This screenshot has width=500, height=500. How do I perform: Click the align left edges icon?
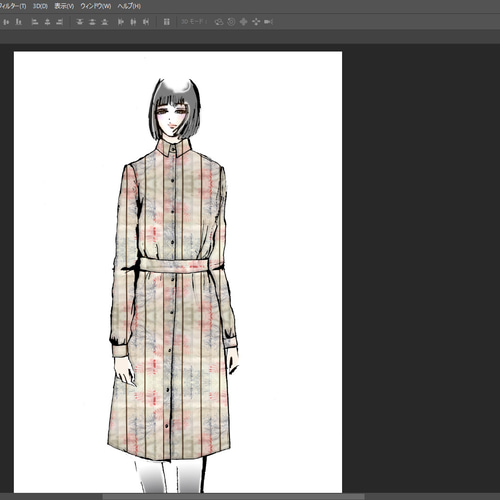click(35, 22)
